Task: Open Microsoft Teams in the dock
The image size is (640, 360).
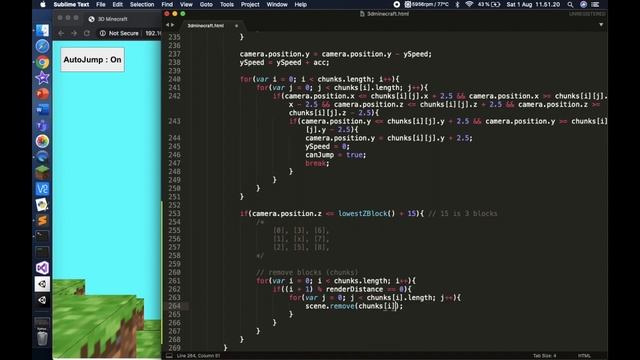Action: (42, 125)
